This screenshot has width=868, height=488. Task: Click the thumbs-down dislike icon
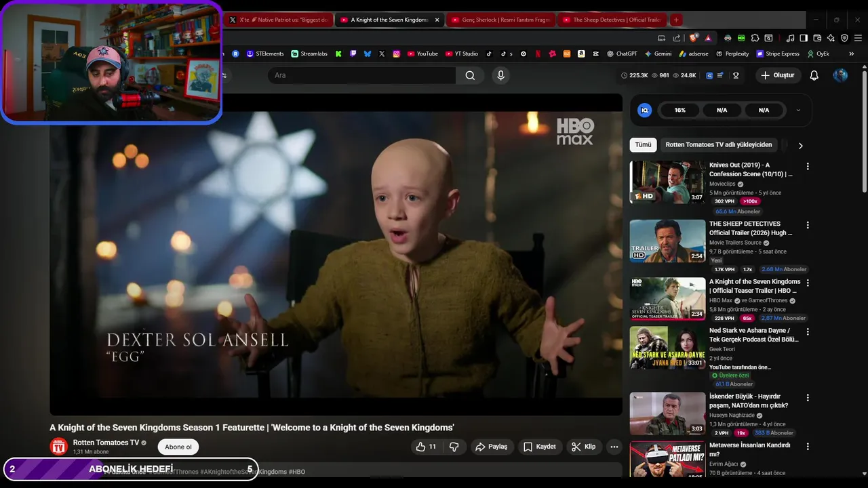point(454,447)
